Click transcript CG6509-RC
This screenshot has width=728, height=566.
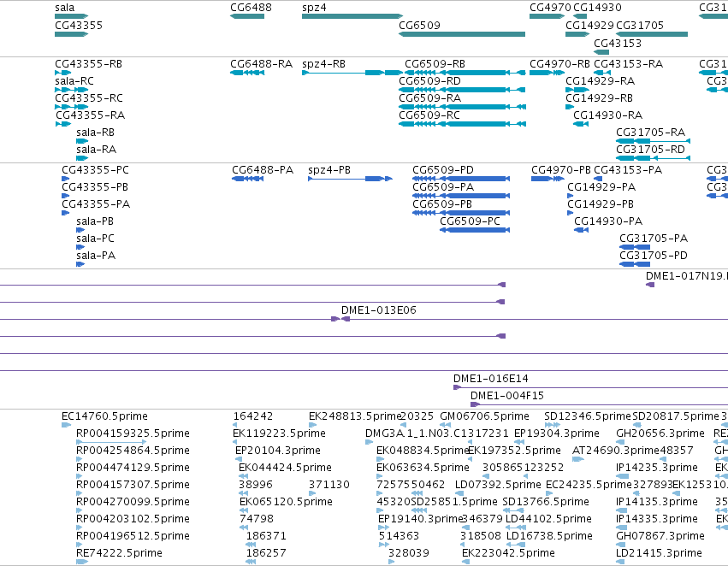tap(462, 124)
